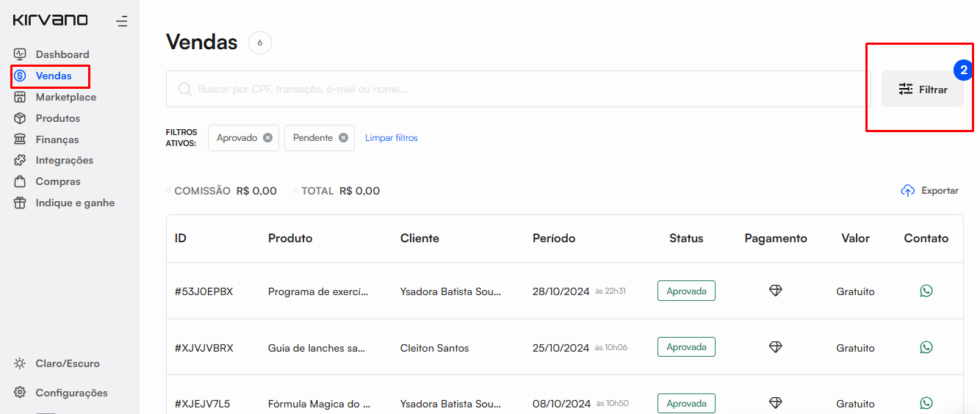
Task: Focus the search by CPF or email field
Action: click(x=514, y=90)
